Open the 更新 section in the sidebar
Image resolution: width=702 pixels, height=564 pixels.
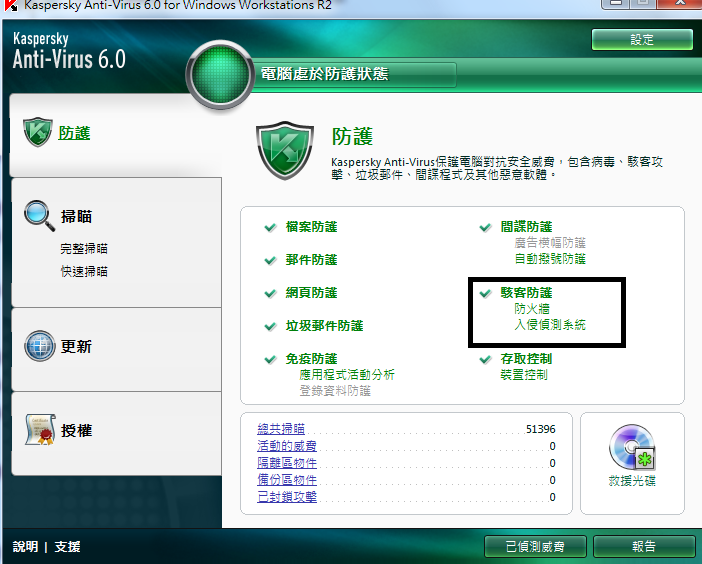77,346
